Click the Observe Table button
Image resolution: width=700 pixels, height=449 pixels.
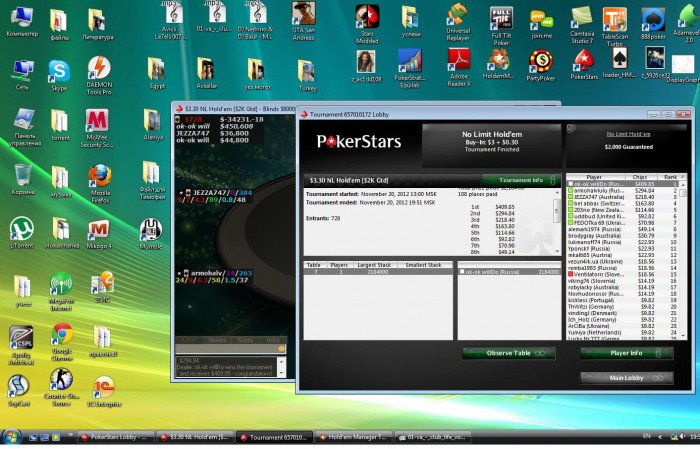click(509, 353)
